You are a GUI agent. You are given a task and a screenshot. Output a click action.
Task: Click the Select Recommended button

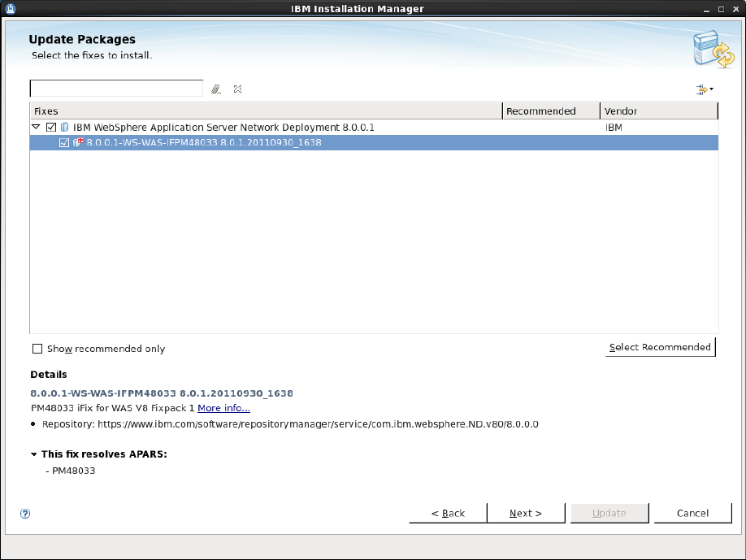pyautogui.click(x=660, y=347)
